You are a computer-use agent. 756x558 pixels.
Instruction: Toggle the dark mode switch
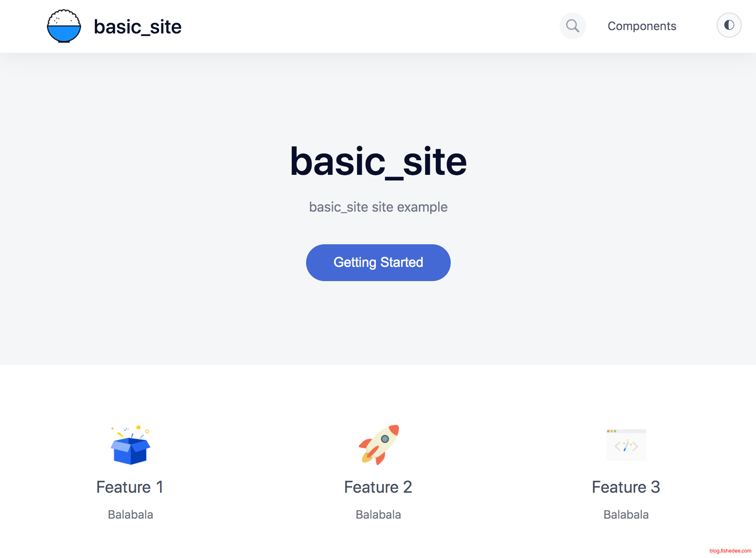point(729,26)
